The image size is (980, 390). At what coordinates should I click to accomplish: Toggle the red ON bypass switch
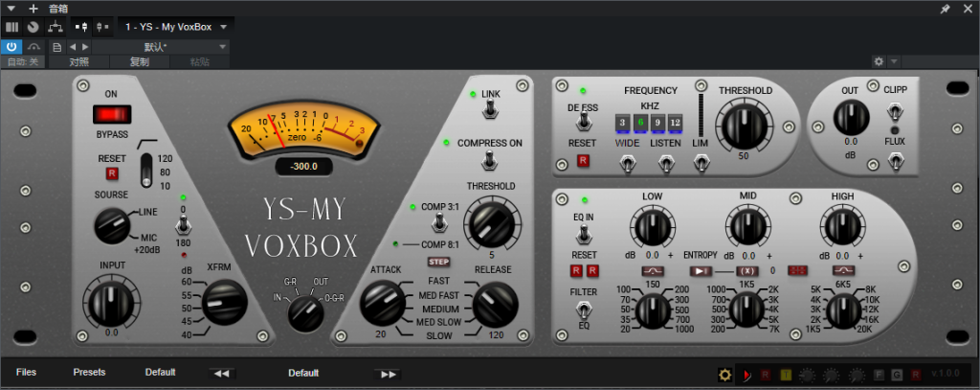tap(111, 115)
